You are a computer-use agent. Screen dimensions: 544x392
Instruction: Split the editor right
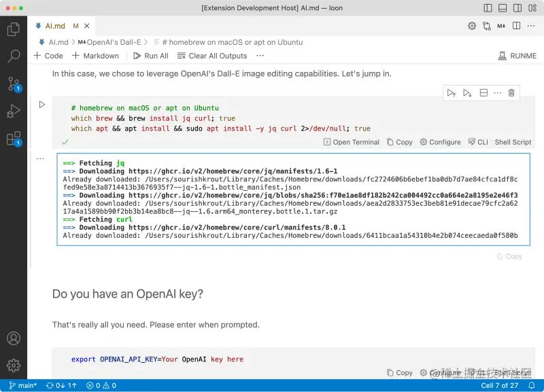[516, 26]
